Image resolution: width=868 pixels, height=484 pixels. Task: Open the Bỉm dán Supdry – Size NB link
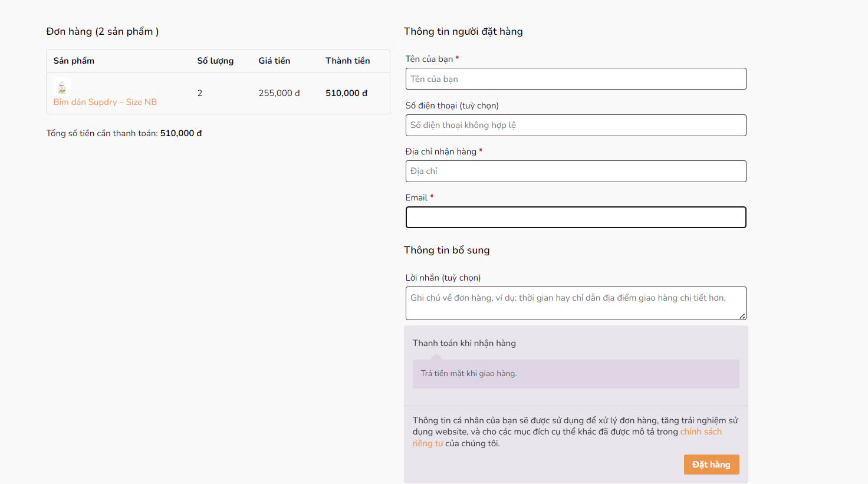(x=105, y=102)
